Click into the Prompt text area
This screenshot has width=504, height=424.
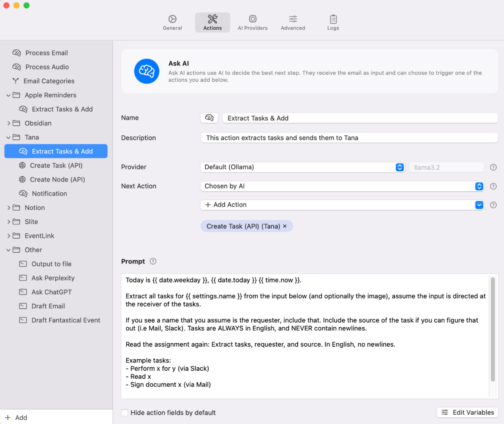(x=305, y=336)
